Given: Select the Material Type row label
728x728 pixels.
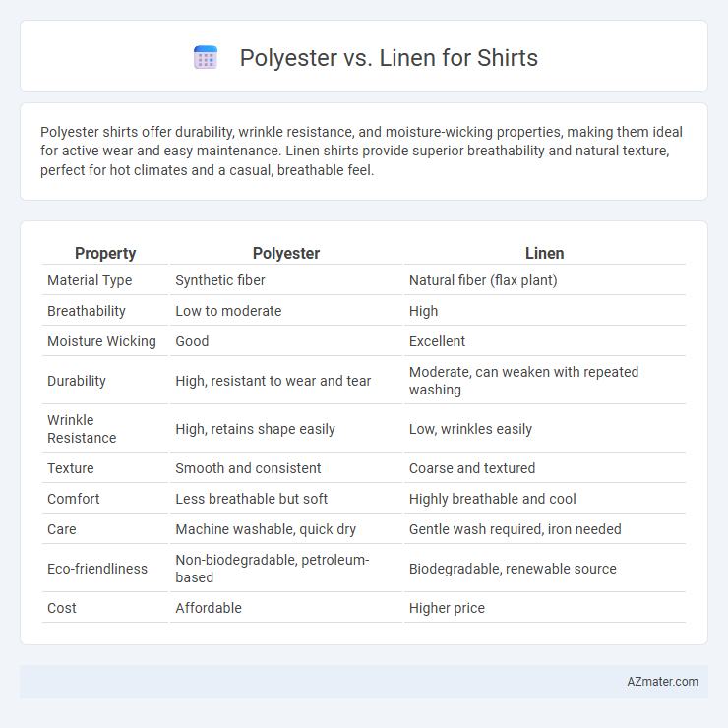Looking at the screenshot, I should click(90, 280).
